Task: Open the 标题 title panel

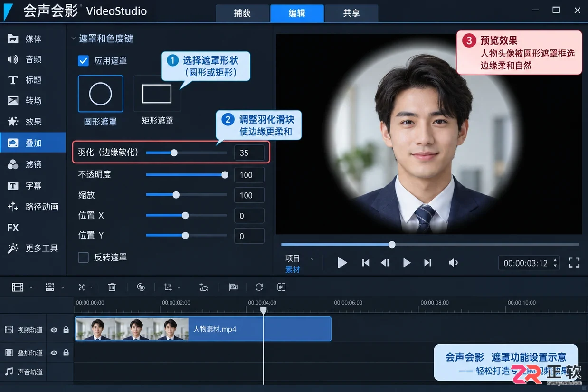Action: [x=33, y=80]
